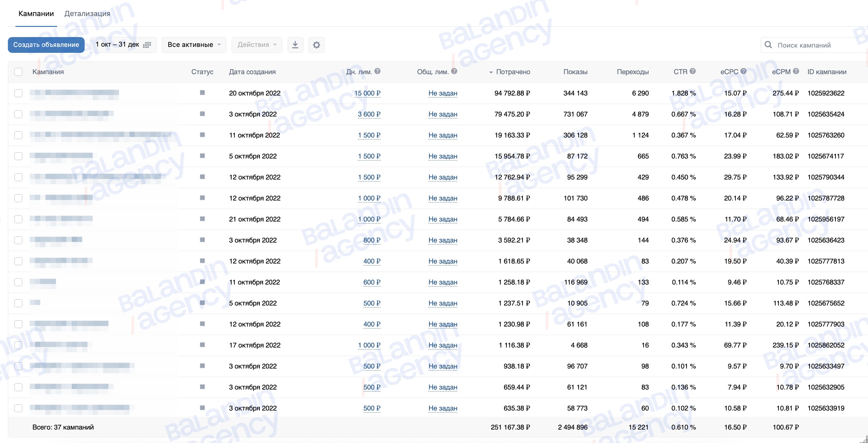Click status icon of campaign 1025768337
This screenshot has width=868, height=443.
202,282
